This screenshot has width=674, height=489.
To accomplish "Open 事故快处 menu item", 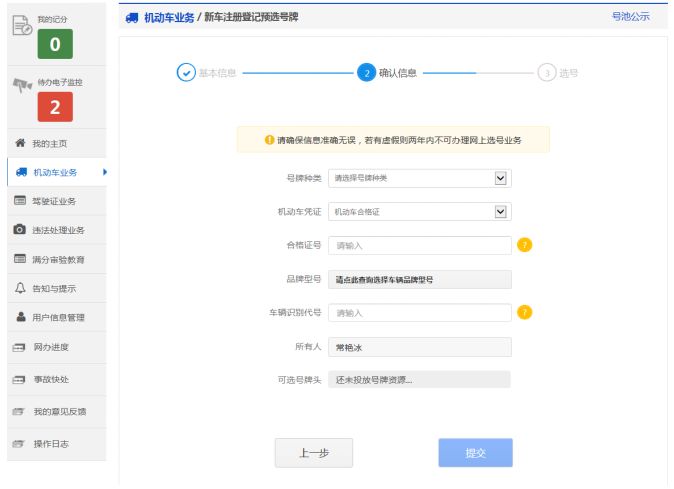I will pyautogui.click(x=57, y=379).
